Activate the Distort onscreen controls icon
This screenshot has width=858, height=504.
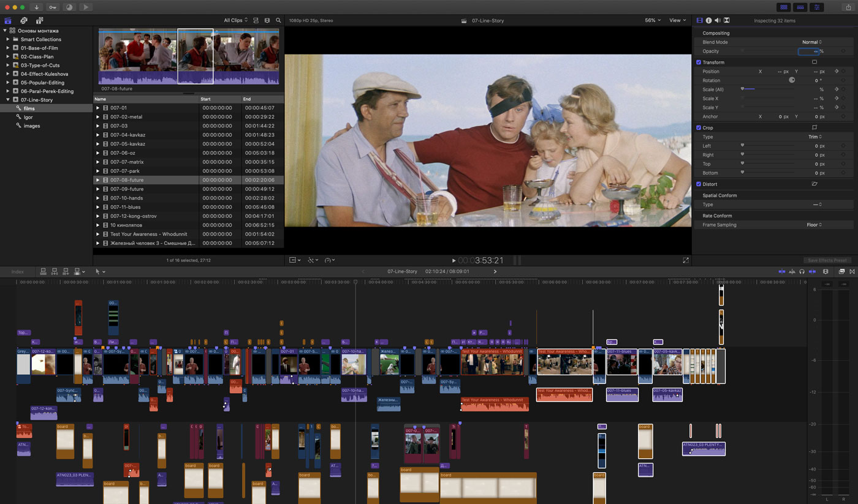click(814, 184)
